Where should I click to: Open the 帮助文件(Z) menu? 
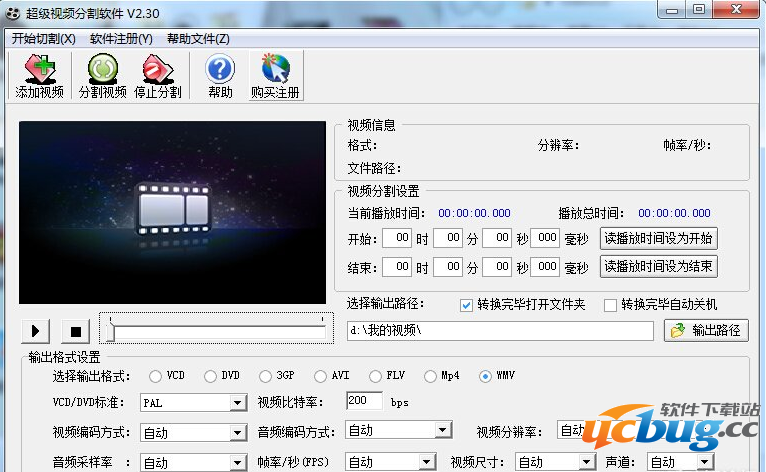198,39
